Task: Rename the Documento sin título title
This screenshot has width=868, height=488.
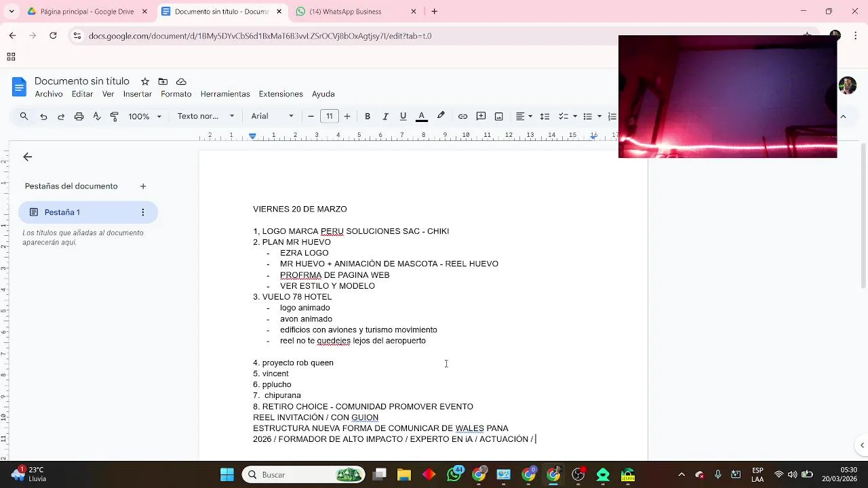Action: click(x=82, y=81)
